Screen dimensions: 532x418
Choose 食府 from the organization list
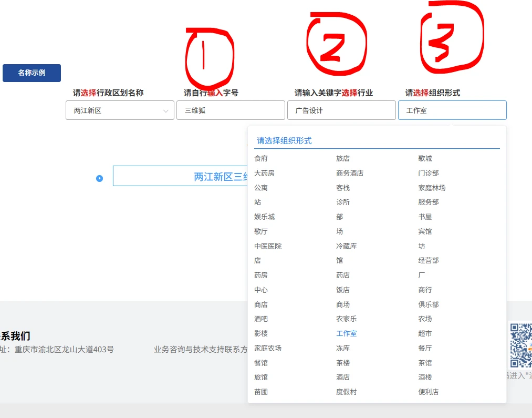(x=261, y=158)
